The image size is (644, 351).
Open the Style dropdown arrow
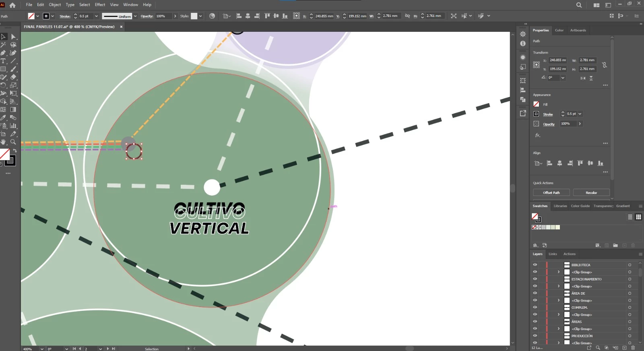pos(200,16)
